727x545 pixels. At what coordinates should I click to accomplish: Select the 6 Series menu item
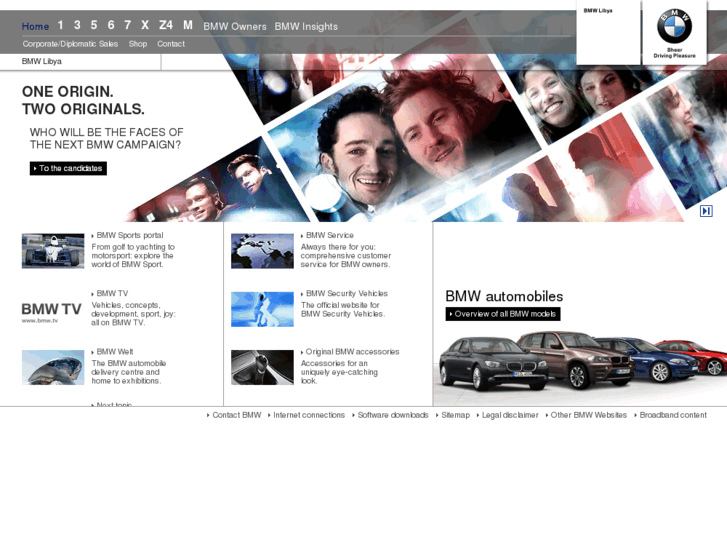(x=111, y=25)
